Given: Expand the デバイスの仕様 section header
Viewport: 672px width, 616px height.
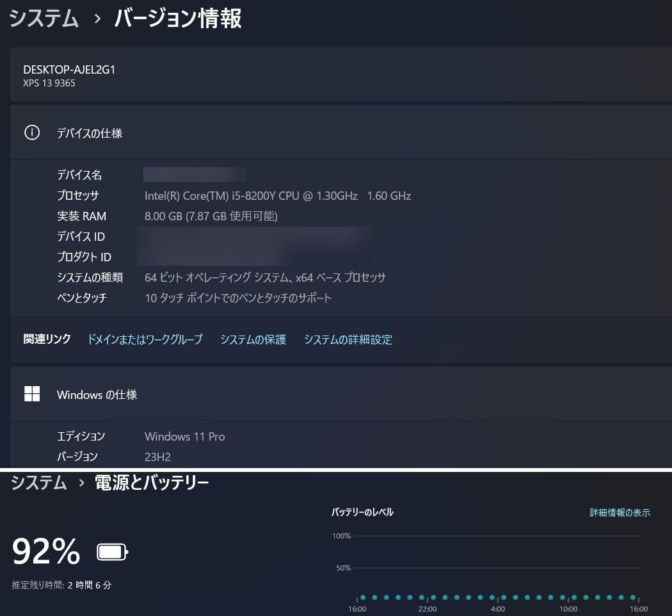Looking at the screenshot, I should [341, 133].
